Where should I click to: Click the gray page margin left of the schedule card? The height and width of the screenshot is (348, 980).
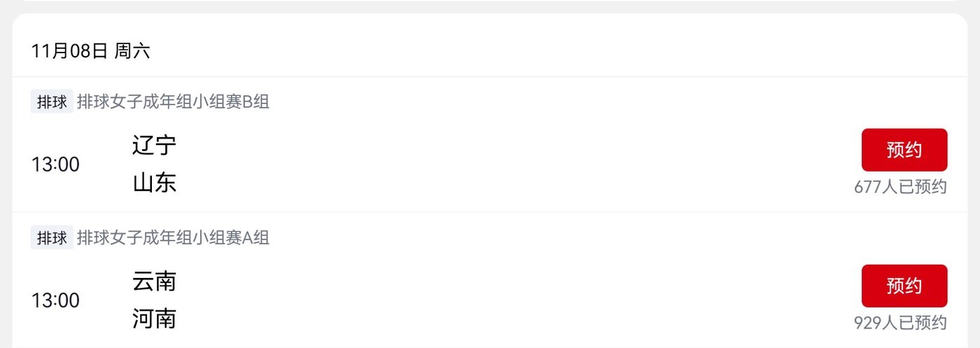(x=6, y=175)
